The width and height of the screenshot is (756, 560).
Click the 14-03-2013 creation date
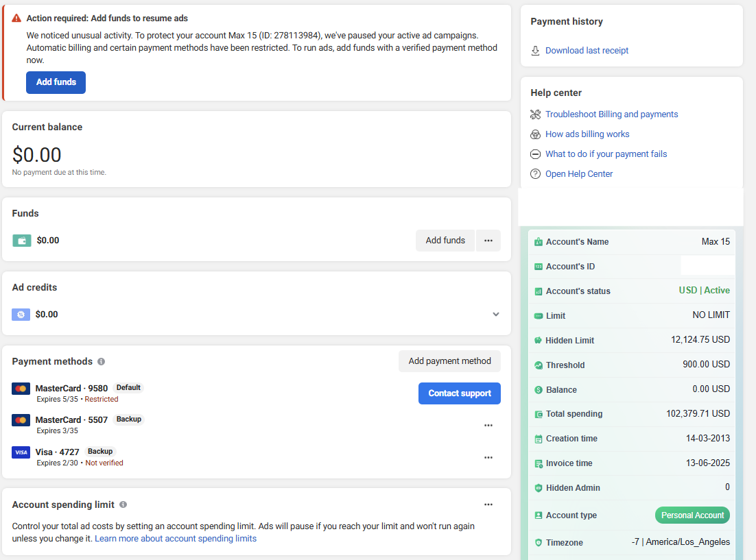[708, 438]
